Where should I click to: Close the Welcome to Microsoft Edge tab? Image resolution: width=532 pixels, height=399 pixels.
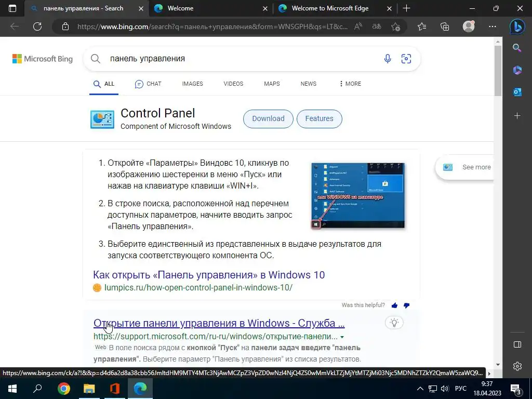(x=390, y=8)
